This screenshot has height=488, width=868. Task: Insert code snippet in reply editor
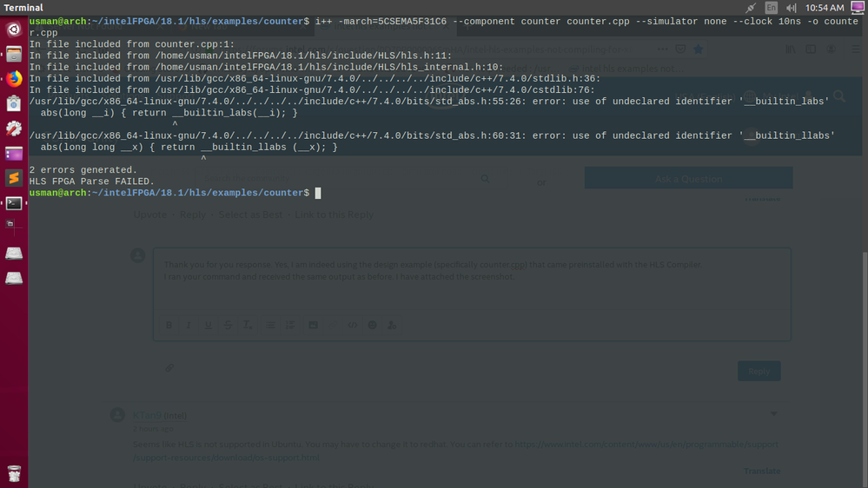(x=352, y=325)
